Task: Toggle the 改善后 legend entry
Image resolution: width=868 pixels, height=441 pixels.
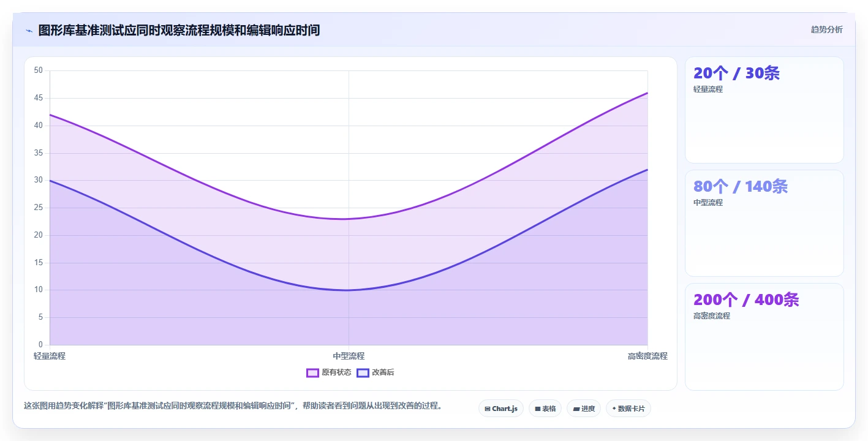Action: 376,372
